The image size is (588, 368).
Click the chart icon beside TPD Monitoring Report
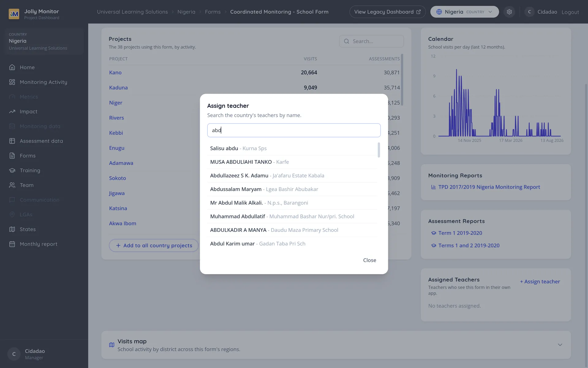[x=434, y=187]
